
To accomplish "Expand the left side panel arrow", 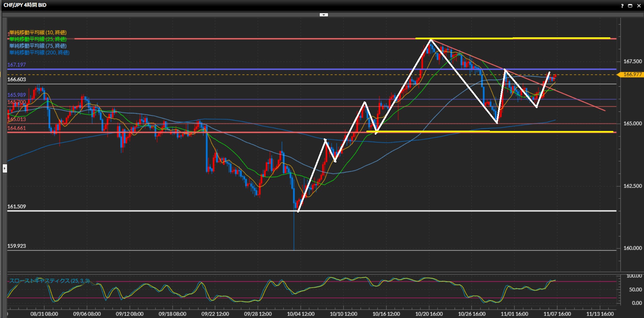I will point(5,168).
